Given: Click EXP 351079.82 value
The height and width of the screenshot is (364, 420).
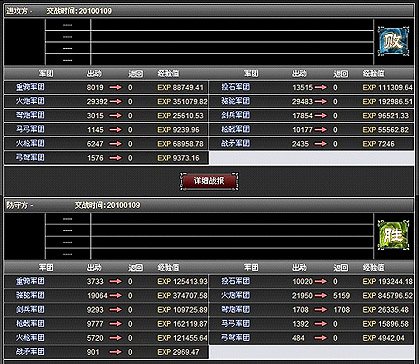Looking at the screenshot, I should [182, 102].
